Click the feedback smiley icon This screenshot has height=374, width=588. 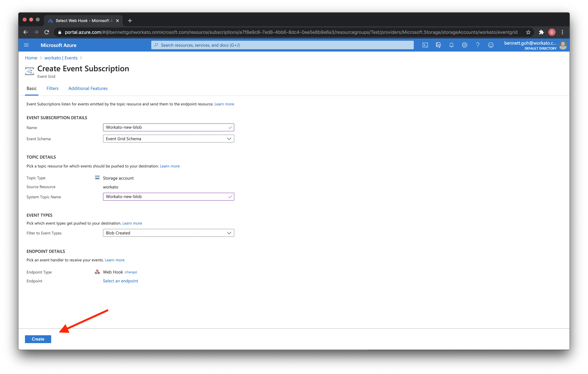[491, 45]
